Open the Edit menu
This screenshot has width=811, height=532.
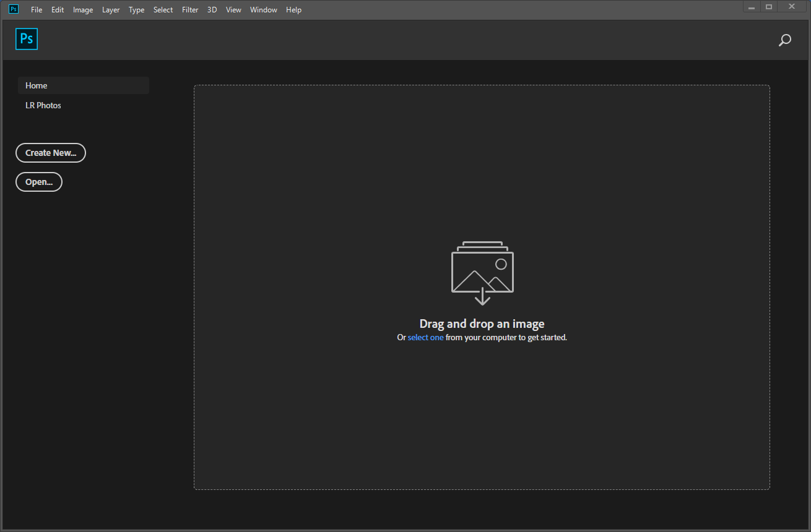(x=58, y=9)
